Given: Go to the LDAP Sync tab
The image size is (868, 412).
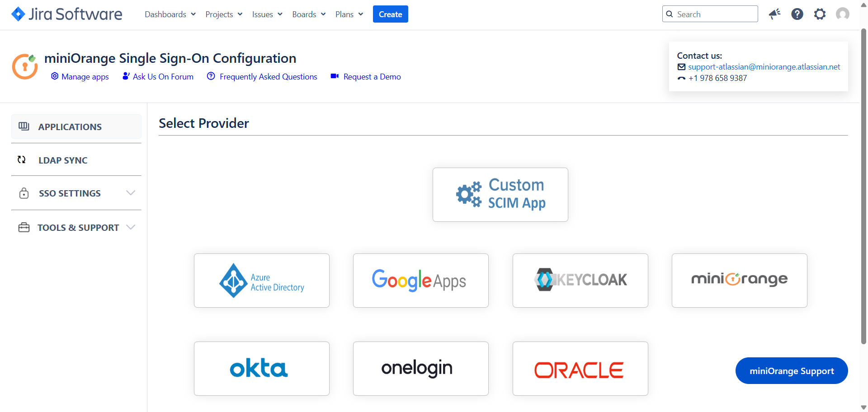Looking at the screenshot, I should coord(63,160).
